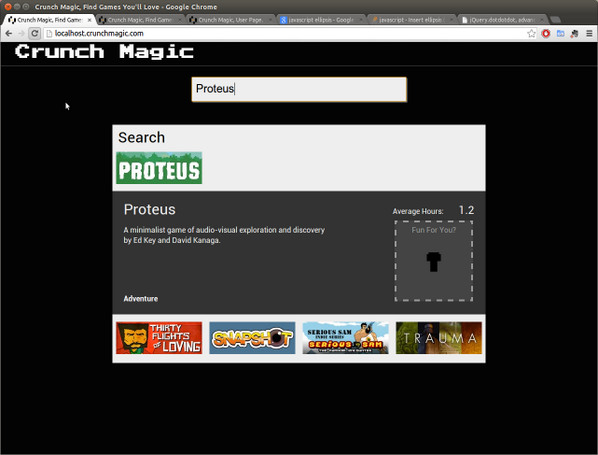598x455 pixels.
Task: Close the Chrome window with red button
Action: click(8, 6)
